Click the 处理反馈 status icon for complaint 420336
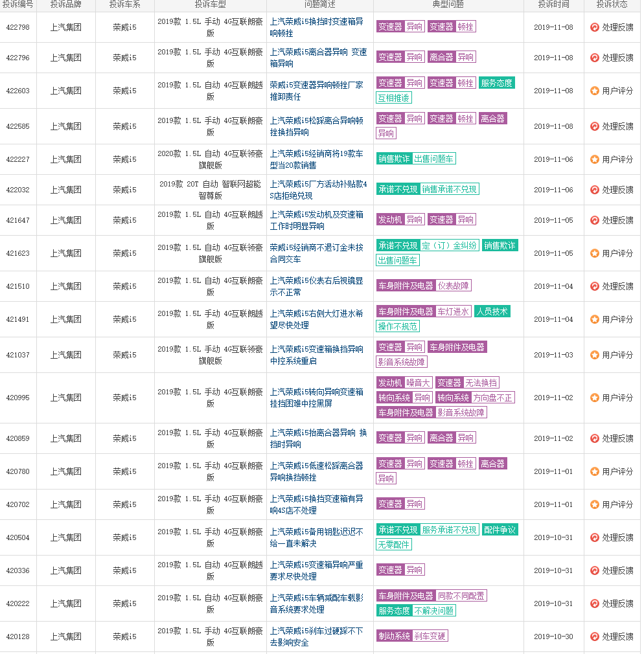644x654 pixels. pos(594,570)
